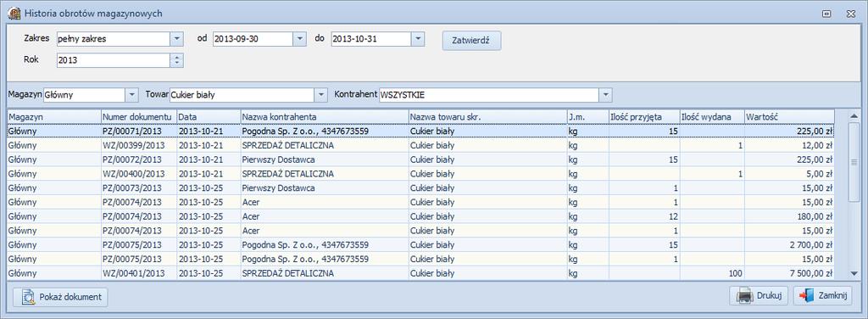Sort by J.m. column header
The image size is (868, 319).
[x=587, y=117]
